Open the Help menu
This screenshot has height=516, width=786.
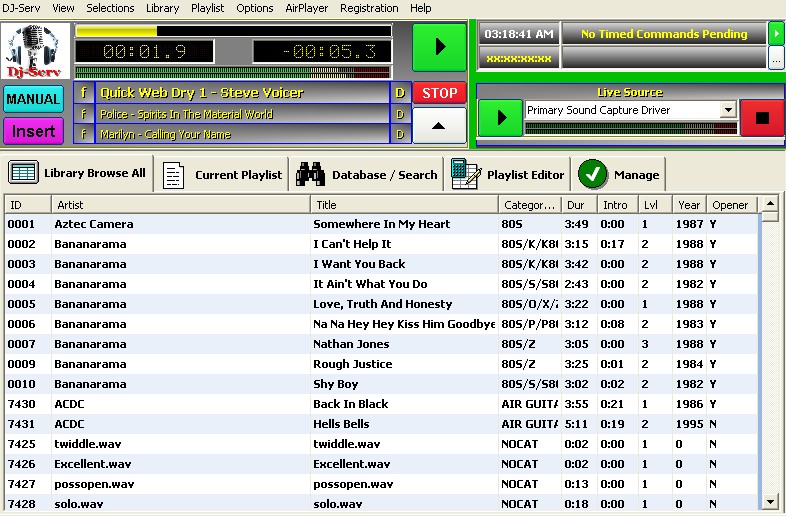pyautogui.click(x=420, y=8)
